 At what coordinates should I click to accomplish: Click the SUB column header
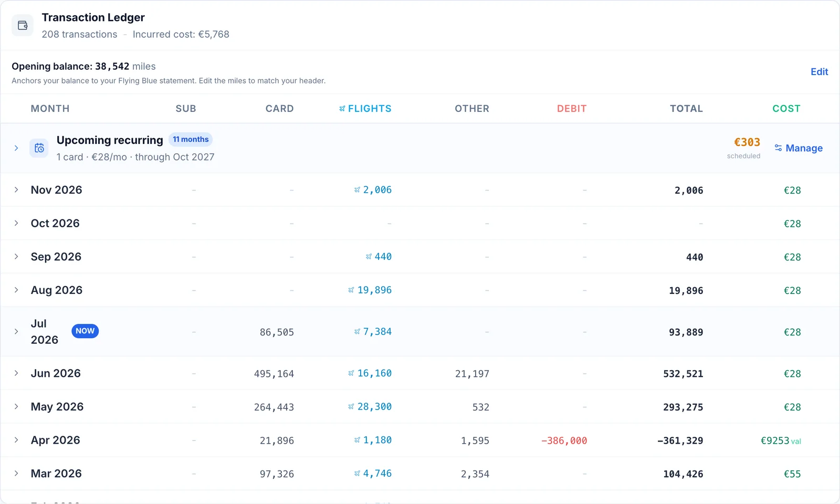(x=186, y=109)
